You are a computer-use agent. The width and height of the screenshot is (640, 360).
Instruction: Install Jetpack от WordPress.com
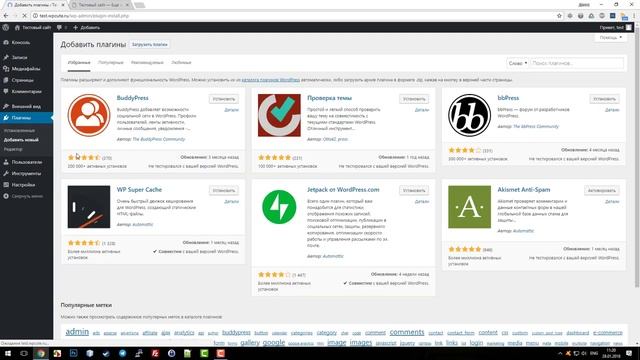414,191
